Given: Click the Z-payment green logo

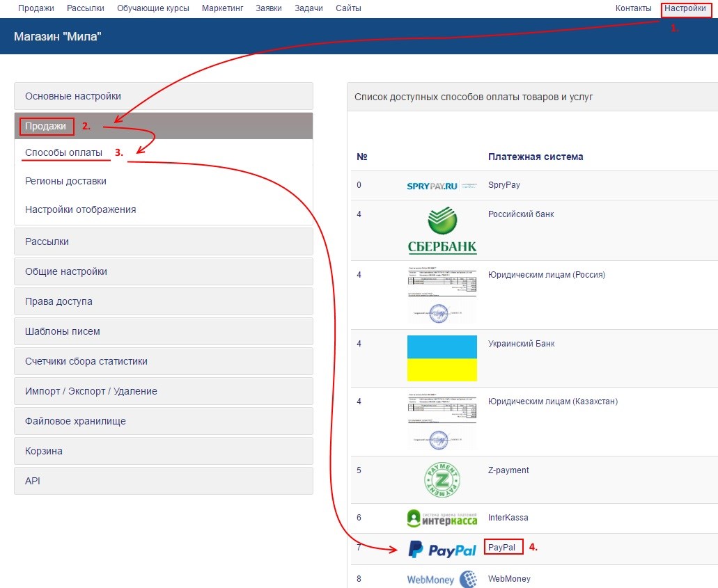Looking at the screenshot, I should coord(442,479).
